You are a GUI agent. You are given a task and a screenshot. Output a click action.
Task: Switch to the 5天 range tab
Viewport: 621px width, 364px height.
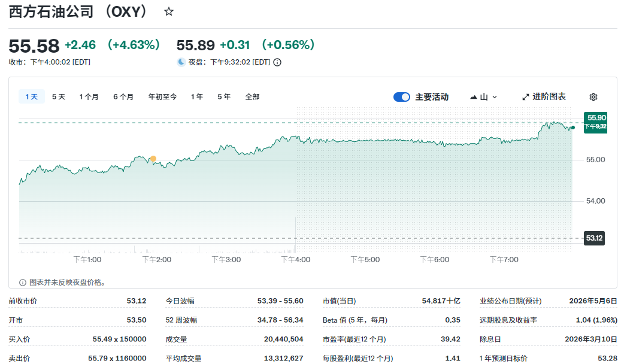(x=58, y=96)
